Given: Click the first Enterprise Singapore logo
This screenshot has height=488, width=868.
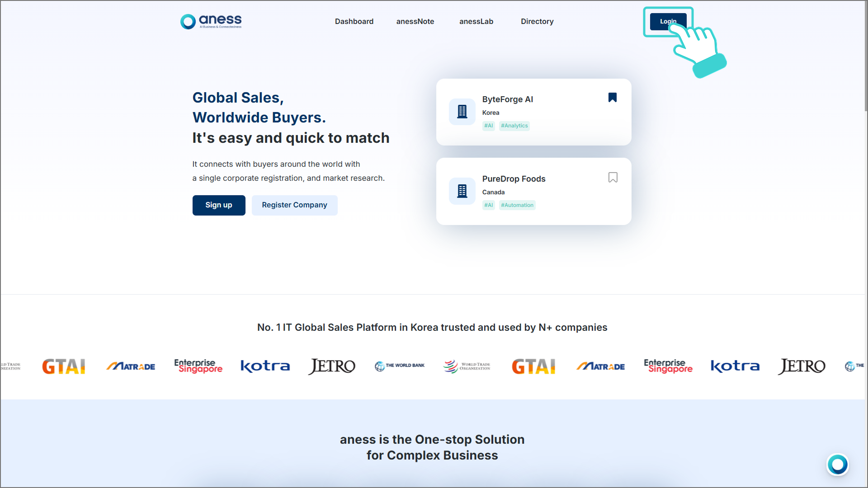Looking at the screenshot, I should tap(198, 366).
